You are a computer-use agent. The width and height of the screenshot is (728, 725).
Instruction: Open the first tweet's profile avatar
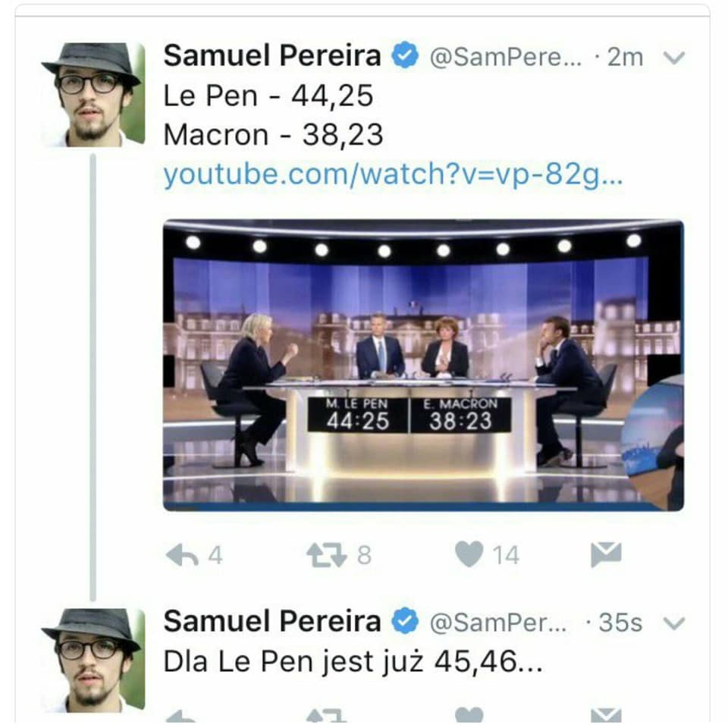tap(93, 95)
